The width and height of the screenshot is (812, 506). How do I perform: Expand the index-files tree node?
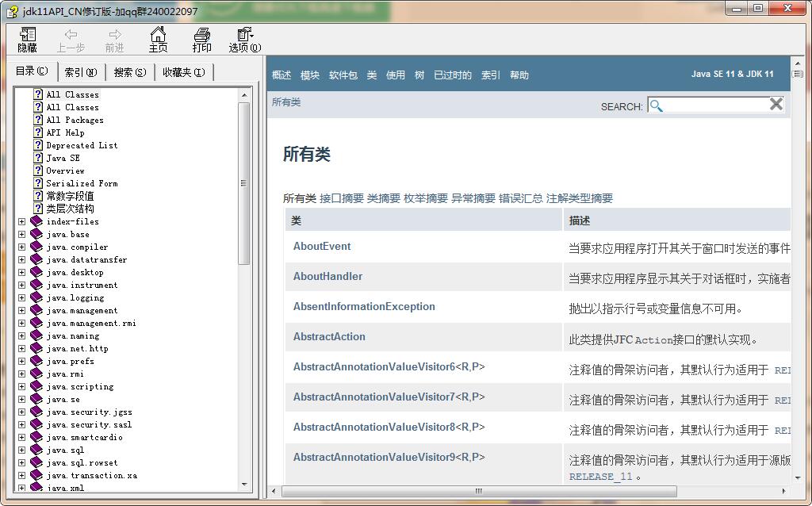(x=21, y=221)
